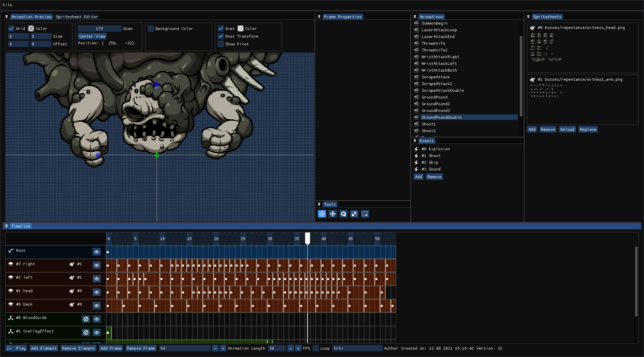Click the Center View button

(x=92, y=36)
